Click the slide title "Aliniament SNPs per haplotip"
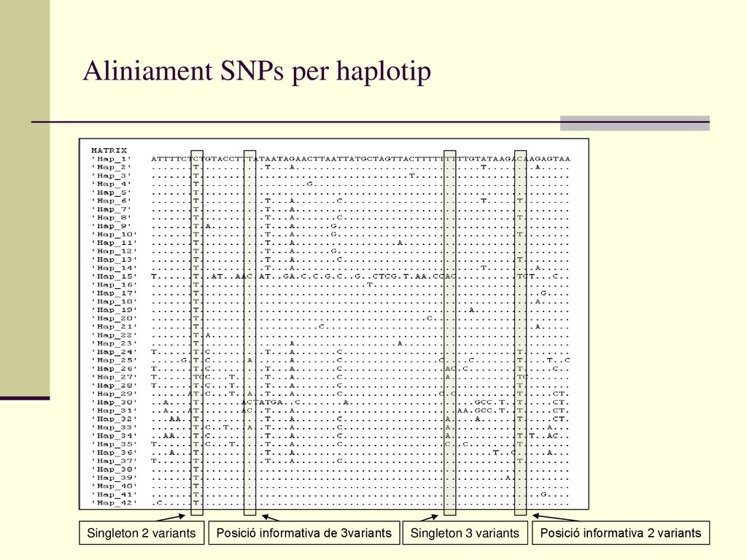Screen dimensions: 747x560 click(x=258, y=71)
